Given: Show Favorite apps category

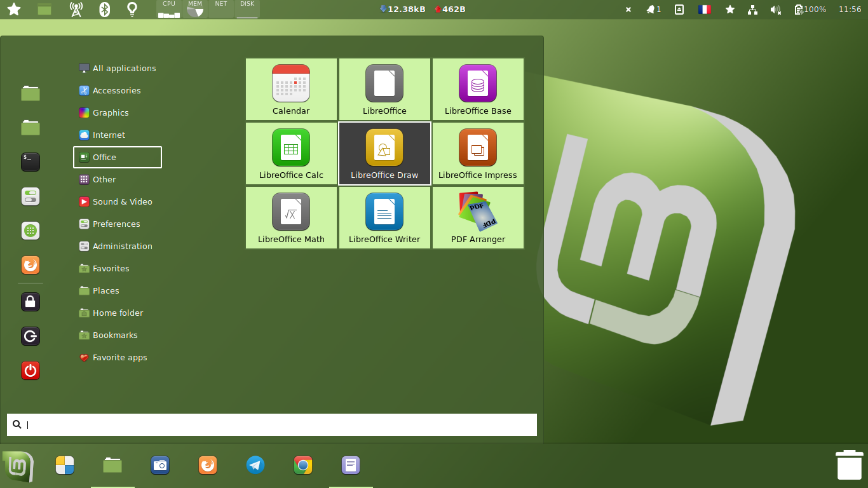Looking at the screenshot, I should [x=118, y=357].
